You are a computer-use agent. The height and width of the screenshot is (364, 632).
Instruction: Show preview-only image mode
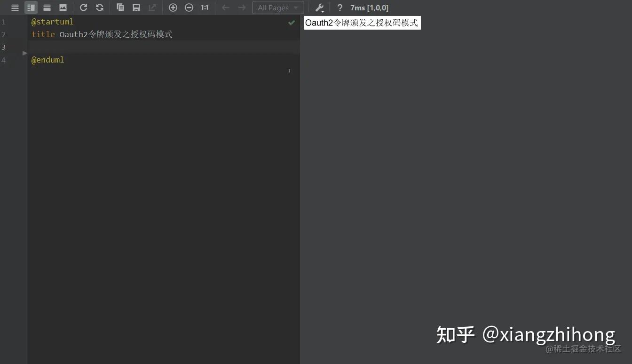[63, 8]
